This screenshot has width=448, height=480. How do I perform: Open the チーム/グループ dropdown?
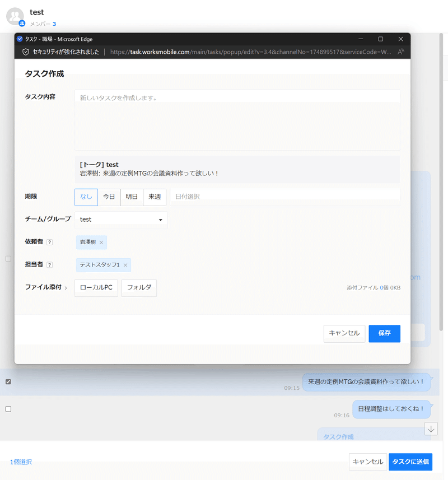(121, 220)
